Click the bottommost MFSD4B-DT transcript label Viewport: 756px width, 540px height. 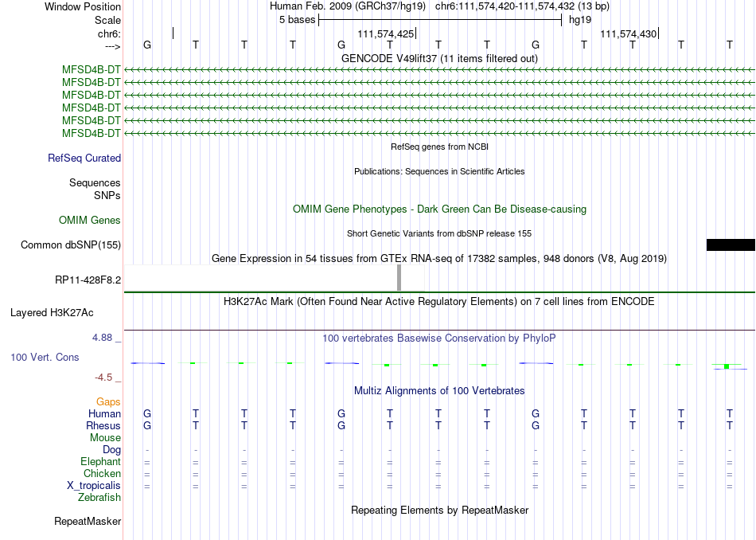pyautogui.click(x=92, y=134)
